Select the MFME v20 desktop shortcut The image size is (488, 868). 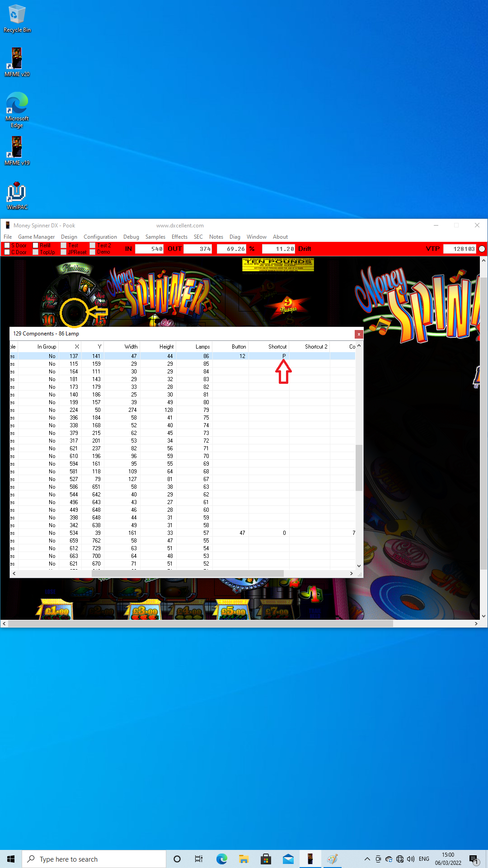tap(17, 62)
